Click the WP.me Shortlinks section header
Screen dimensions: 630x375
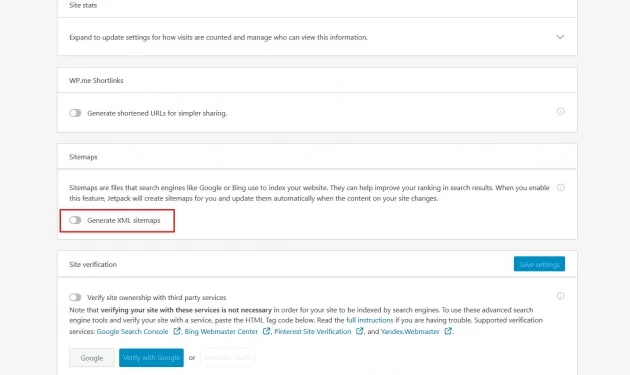coord(96,80)
